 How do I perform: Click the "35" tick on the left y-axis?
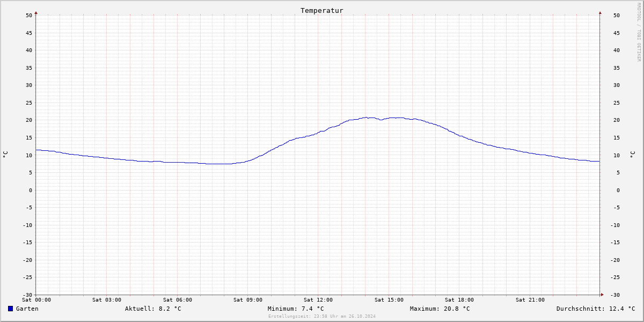29,68
